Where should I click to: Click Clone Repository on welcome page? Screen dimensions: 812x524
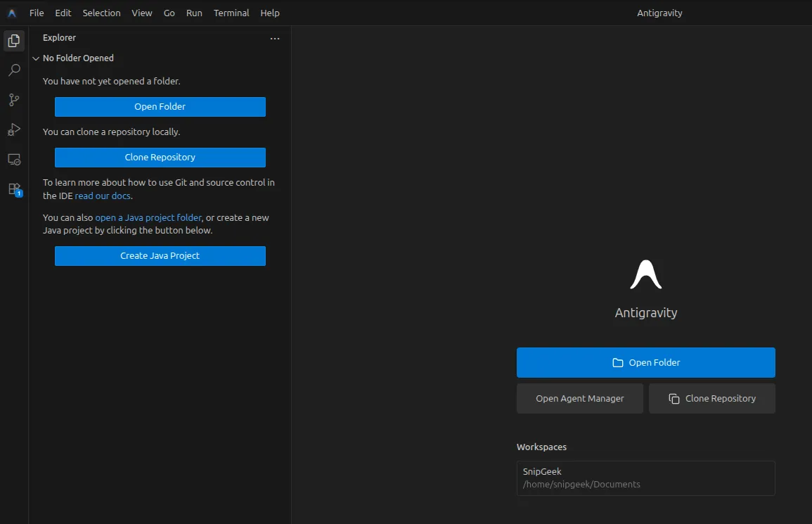[712, 399]
